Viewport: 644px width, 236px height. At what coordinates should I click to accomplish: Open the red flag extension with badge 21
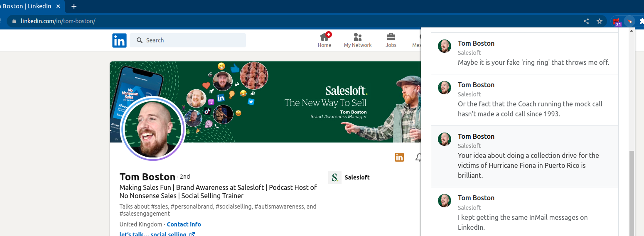pos(617,22)
